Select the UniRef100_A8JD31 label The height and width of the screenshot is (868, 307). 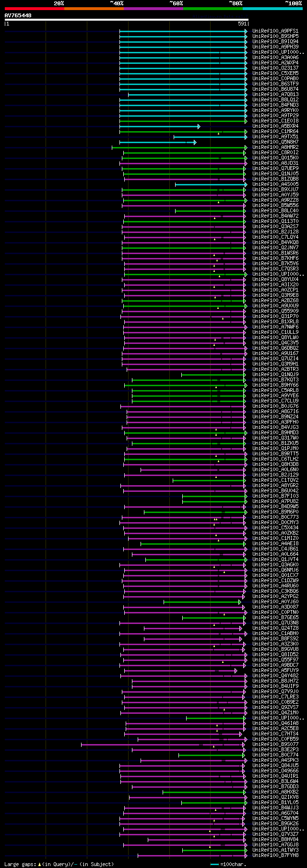[x=275, y=163]
